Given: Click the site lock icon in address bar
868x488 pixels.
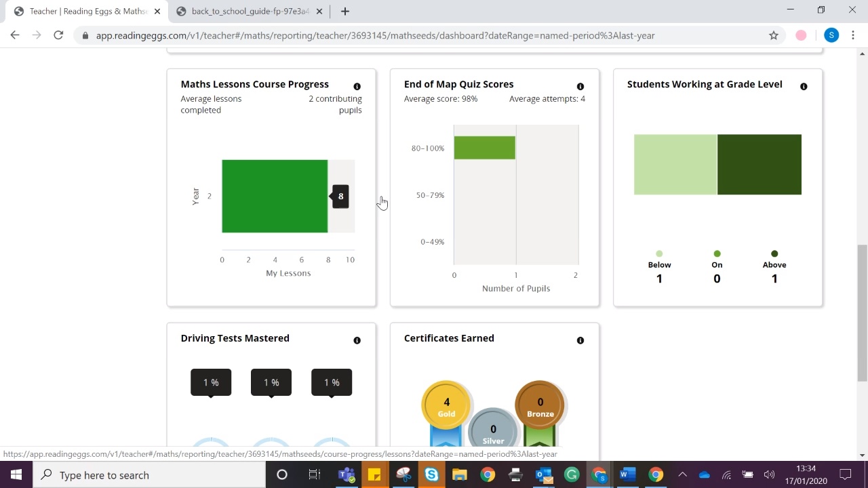Looking at the screenshot, I should pos(85,35).
